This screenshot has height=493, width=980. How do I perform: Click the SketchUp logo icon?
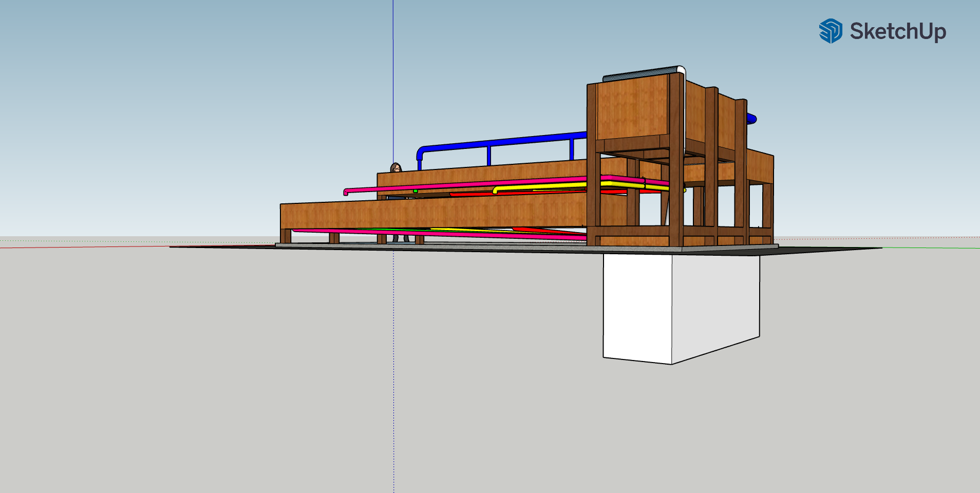pos(830,31)
